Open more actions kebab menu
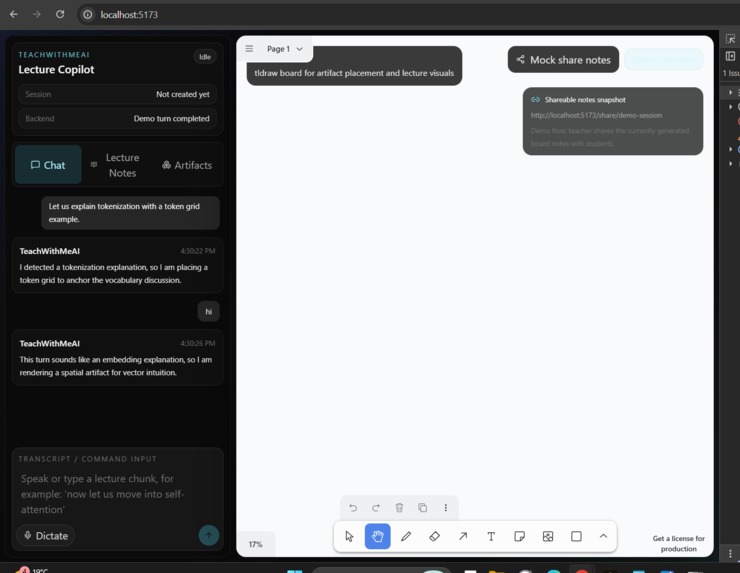This screenshot has height=573, width=740. 446,508
